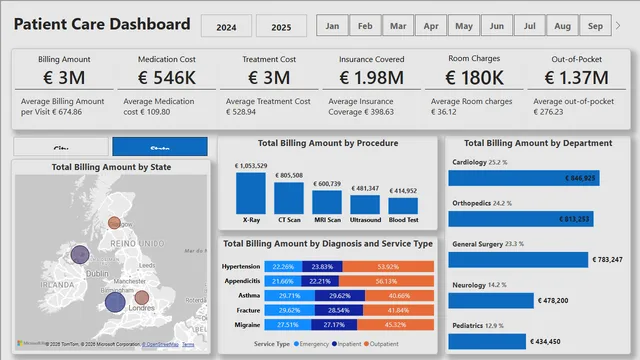
Task: Select the Ultrasound bar
Action: (365, 204)
